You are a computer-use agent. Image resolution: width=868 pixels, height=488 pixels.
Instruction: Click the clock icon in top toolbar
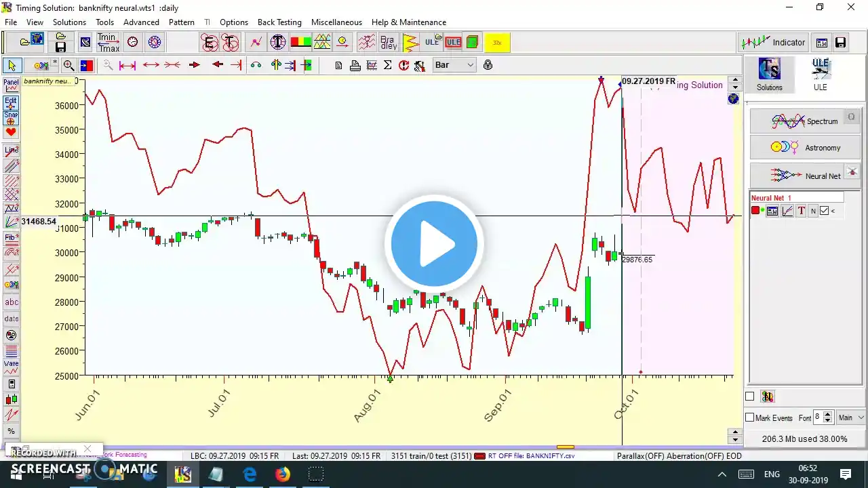pyautogui.click(x=133, y=42)
